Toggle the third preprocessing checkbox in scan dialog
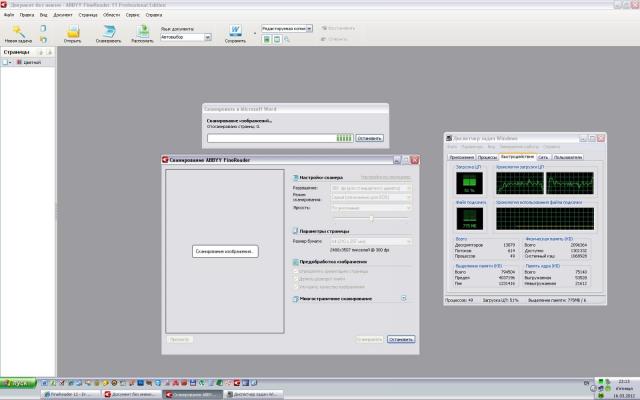The image size is (640, 400). click(x=296, y=287)
